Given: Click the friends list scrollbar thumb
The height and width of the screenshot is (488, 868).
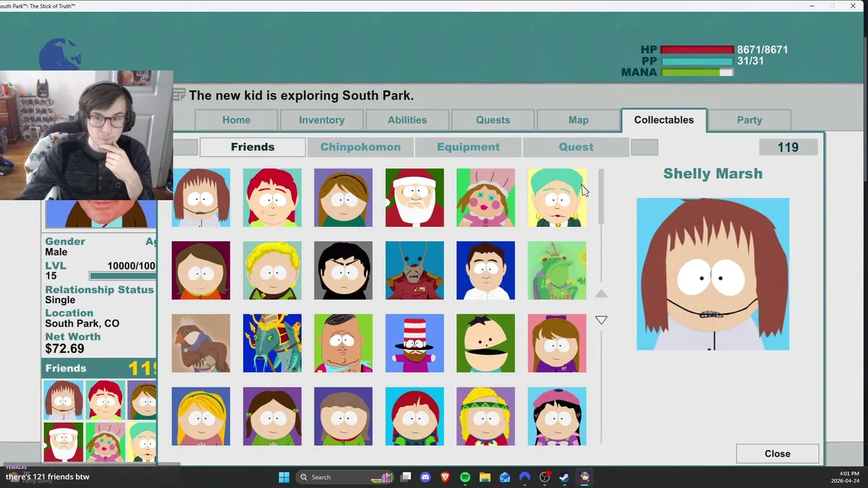Looking at the screenshot, I should [601, 197].
